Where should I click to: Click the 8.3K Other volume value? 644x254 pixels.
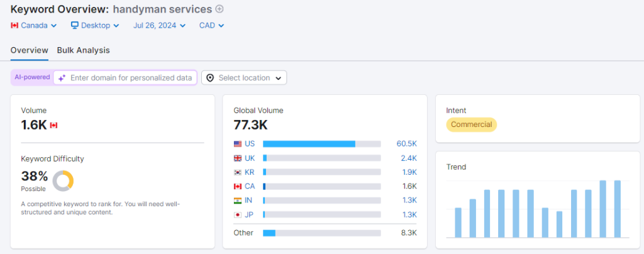pos(409,233)
